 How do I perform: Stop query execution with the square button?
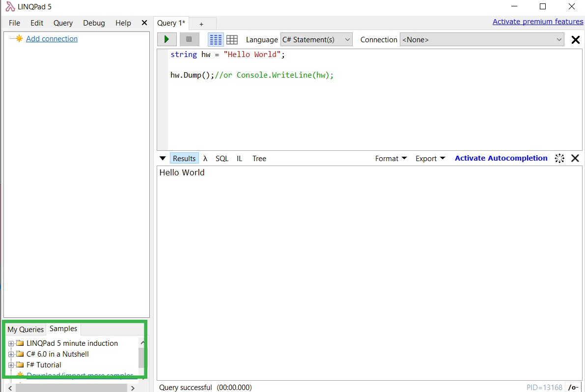pyautogui.click(x=189, y=39)
